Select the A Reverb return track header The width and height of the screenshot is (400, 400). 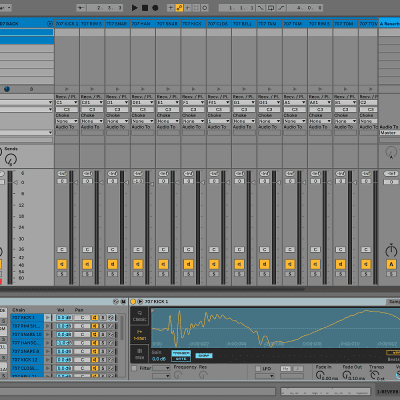click(x=389, y=24)
